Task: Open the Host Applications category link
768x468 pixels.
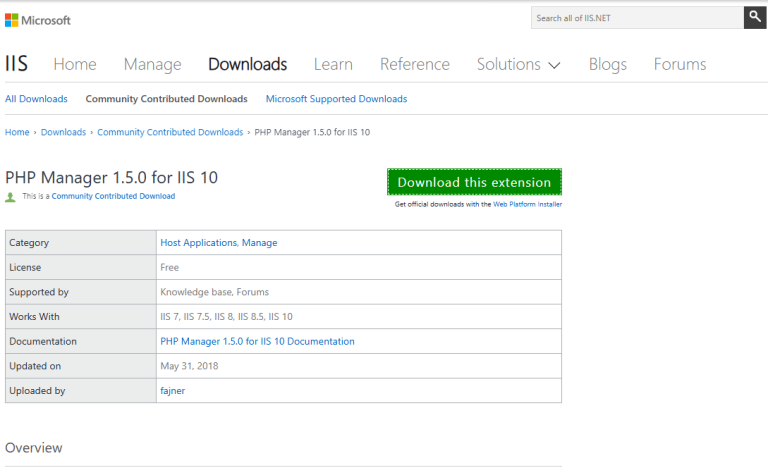Action: click(x=199, y=243)
